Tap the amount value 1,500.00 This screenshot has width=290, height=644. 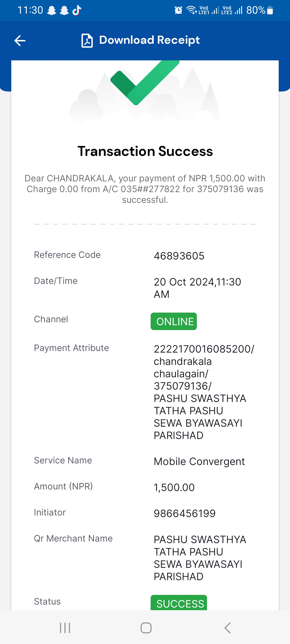(x=174, y=488)
